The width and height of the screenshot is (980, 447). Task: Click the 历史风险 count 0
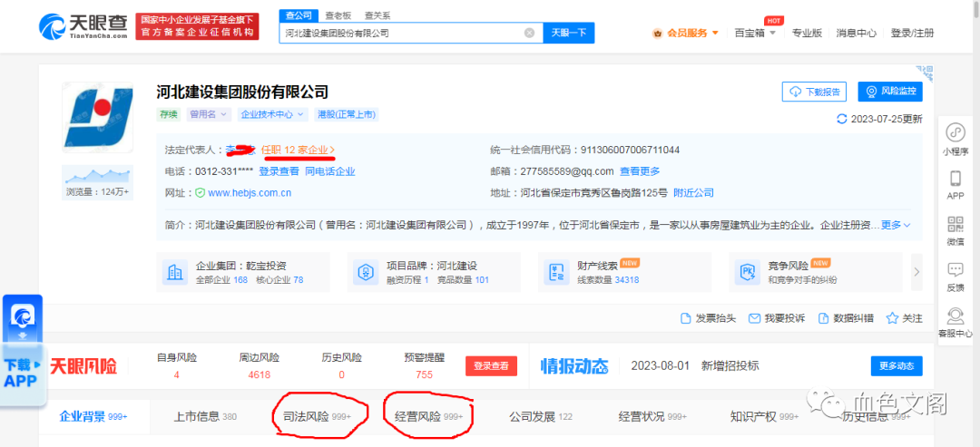point(342,375)
